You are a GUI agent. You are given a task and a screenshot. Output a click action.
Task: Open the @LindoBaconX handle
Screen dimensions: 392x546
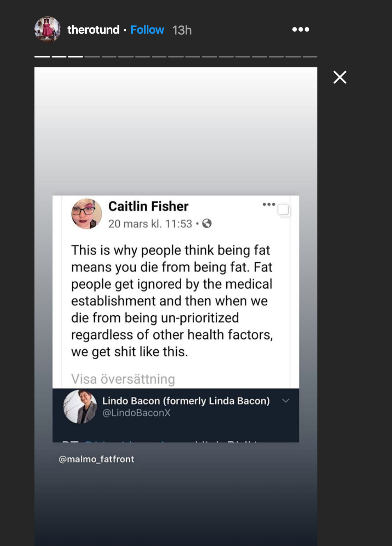[137, 413]
